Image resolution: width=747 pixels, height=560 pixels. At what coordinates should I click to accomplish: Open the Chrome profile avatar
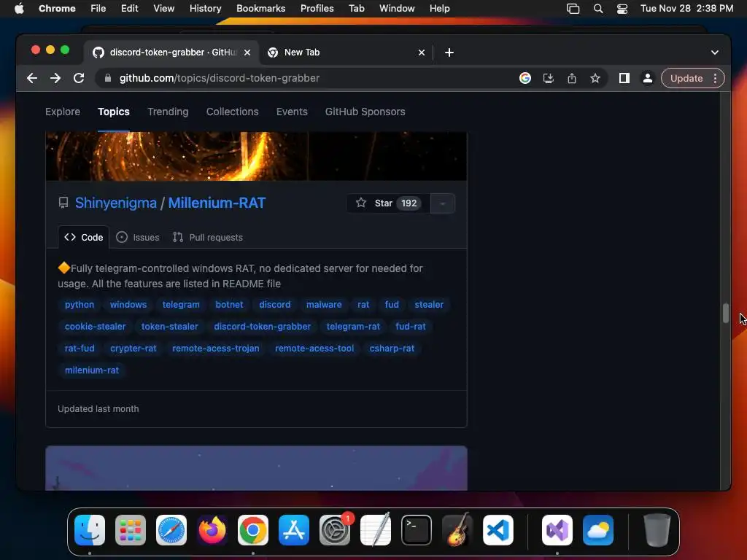pos(648,78)
